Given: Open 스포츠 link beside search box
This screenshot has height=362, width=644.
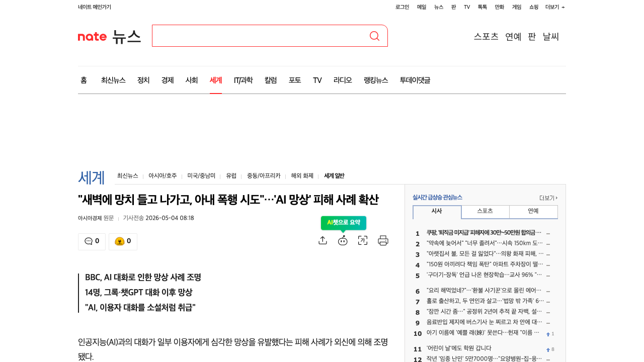Looking at the screenshot, I should point(486,36).
